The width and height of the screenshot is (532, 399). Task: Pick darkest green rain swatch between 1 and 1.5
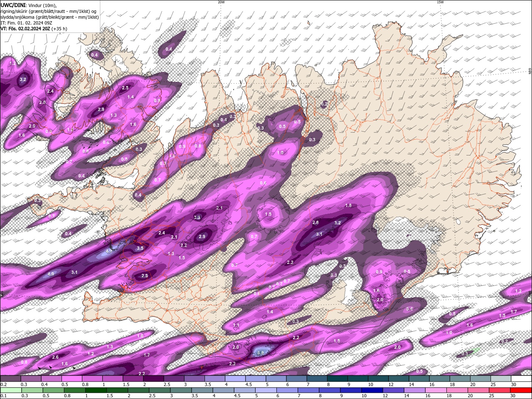pos(96,390)
